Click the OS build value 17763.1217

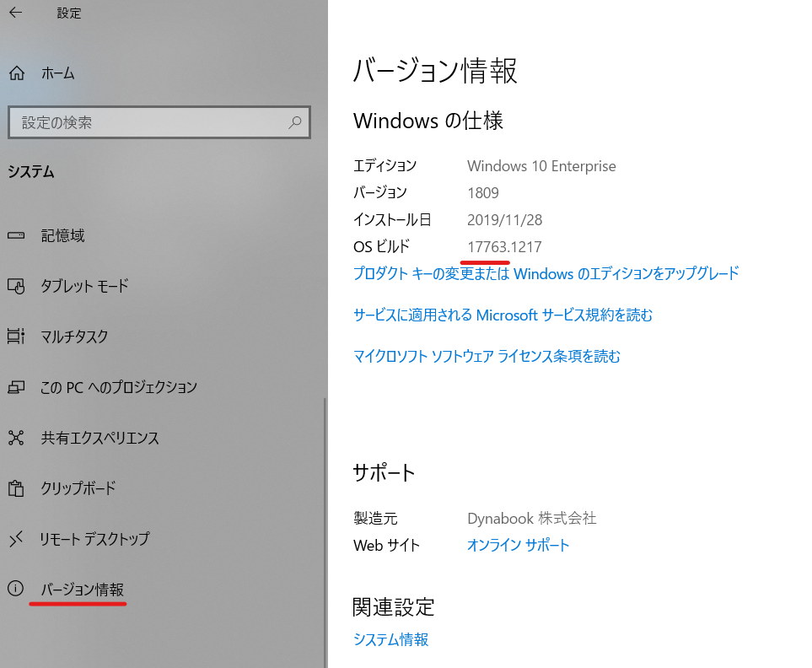click(x=504, y=246)
